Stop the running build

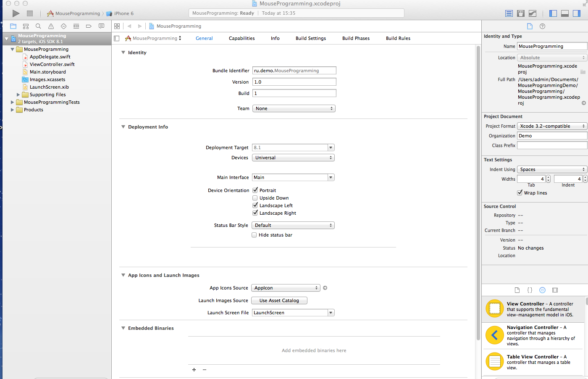30,13
